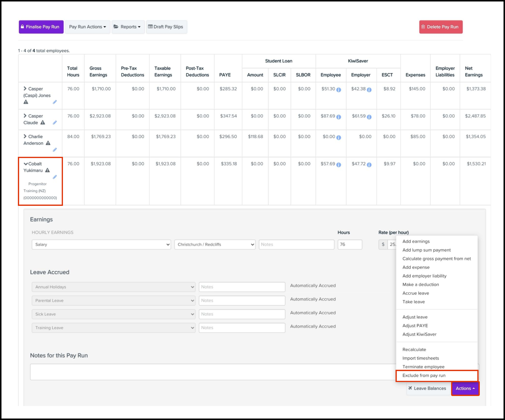This screenshot has height=420, width=505.
Task: Click the warning triangle beside Charlie Anderson
Action: (x=48, y=143)
